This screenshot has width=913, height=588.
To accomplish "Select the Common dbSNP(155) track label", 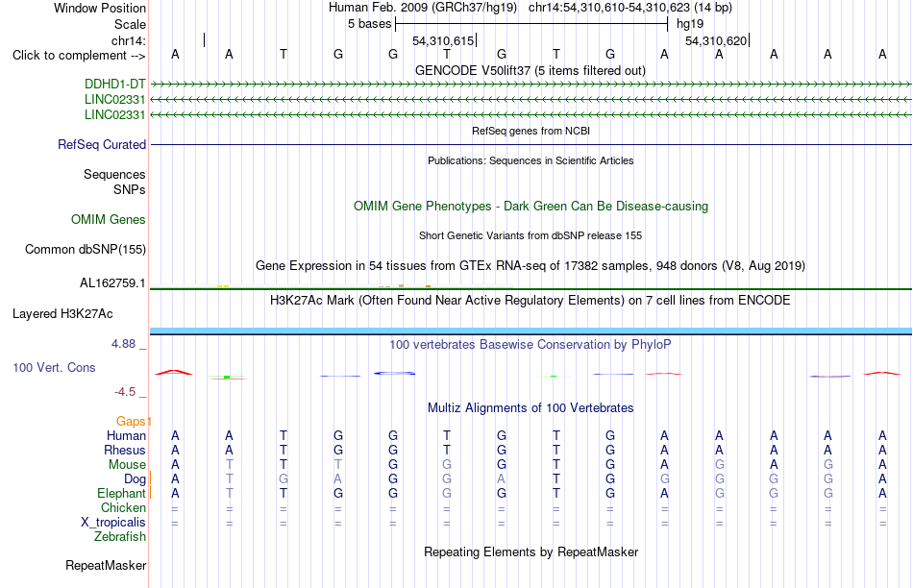I will (86, 249).
